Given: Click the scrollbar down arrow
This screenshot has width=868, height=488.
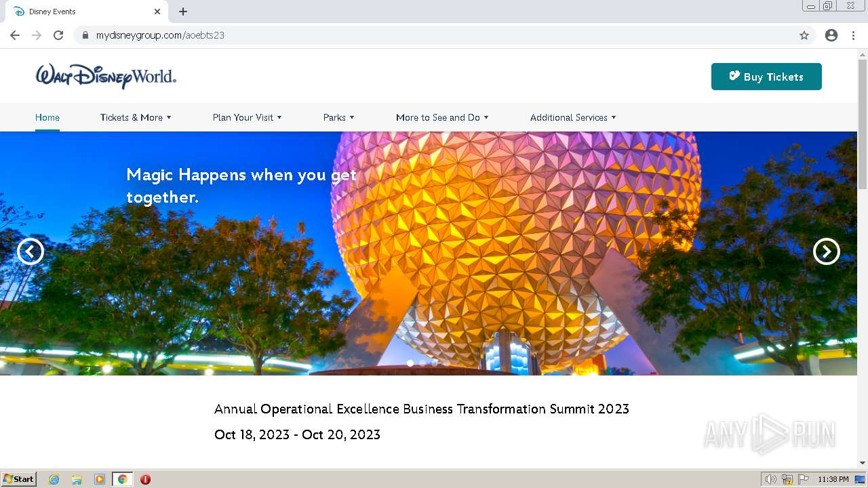Looking at the screenshot, I should (863, 463).
